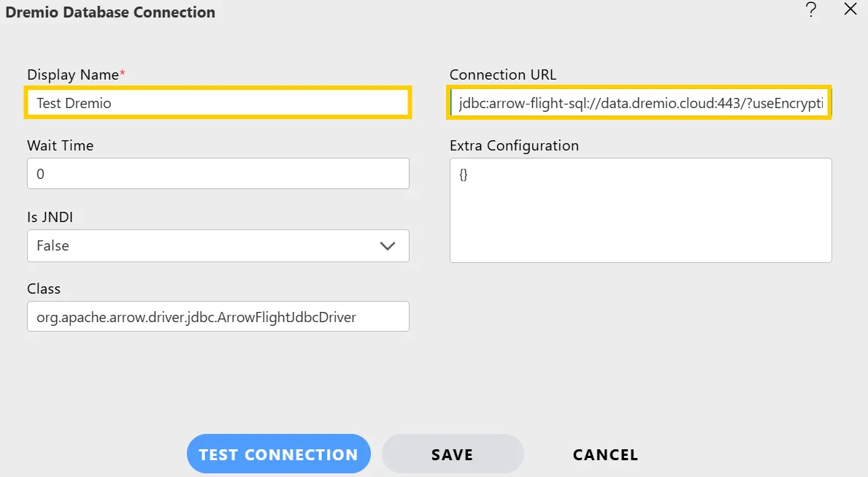The image size is (868, 477).
Task: Cancel the connection dialog
Action: [x=606, y=454]
